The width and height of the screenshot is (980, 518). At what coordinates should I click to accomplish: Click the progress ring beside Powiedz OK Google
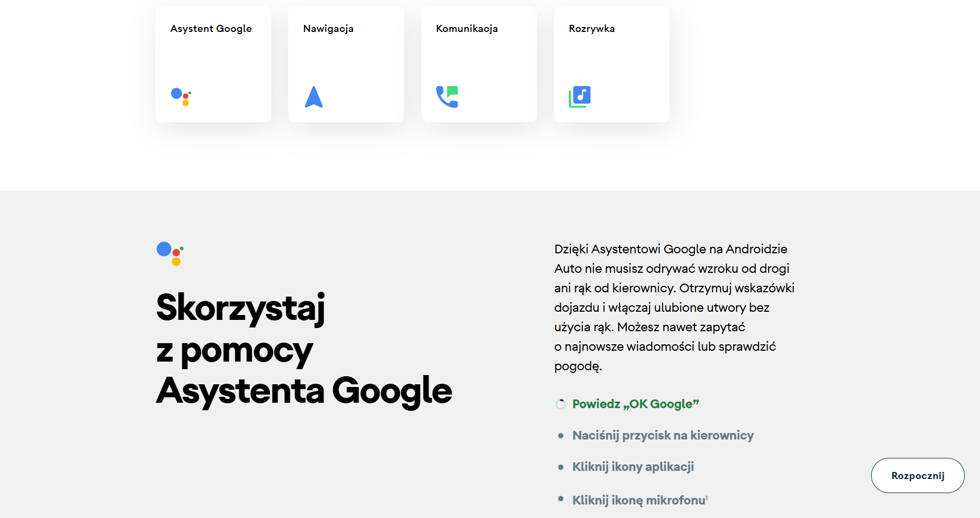561,404
